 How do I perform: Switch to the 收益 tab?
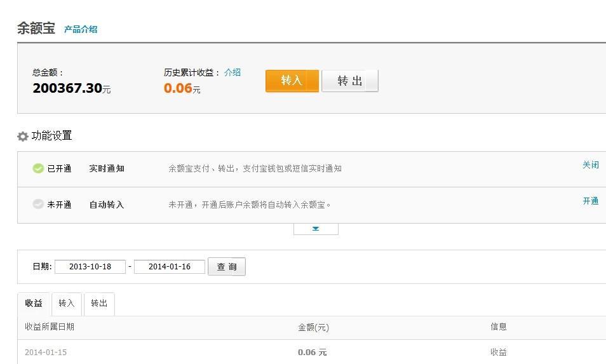(x=34, y=304)
